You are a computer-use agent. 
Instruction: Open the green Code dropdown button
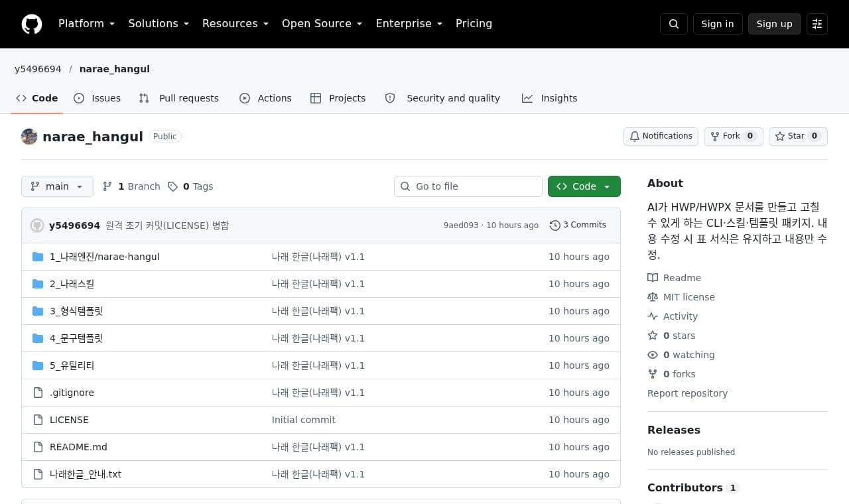tap(584, 186)
